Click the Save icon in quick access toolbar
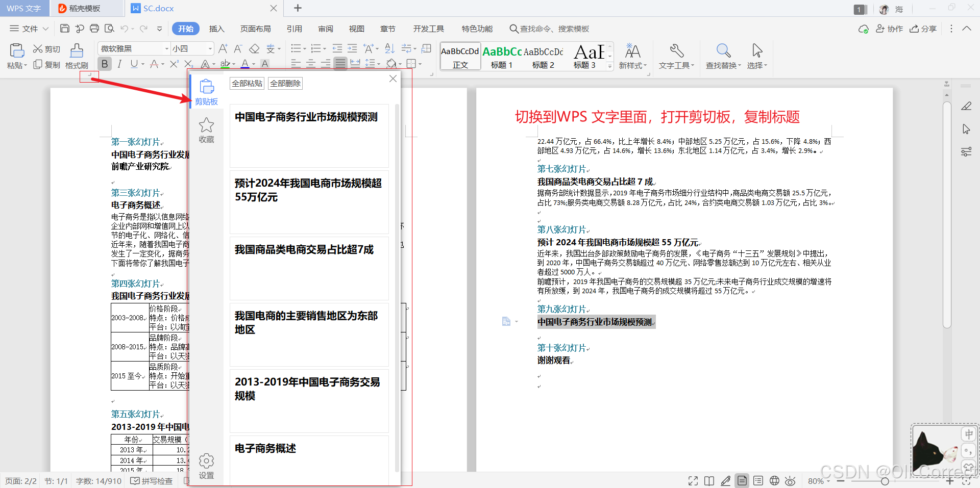This screenshot has height=488, width=980. pos(65,29)
